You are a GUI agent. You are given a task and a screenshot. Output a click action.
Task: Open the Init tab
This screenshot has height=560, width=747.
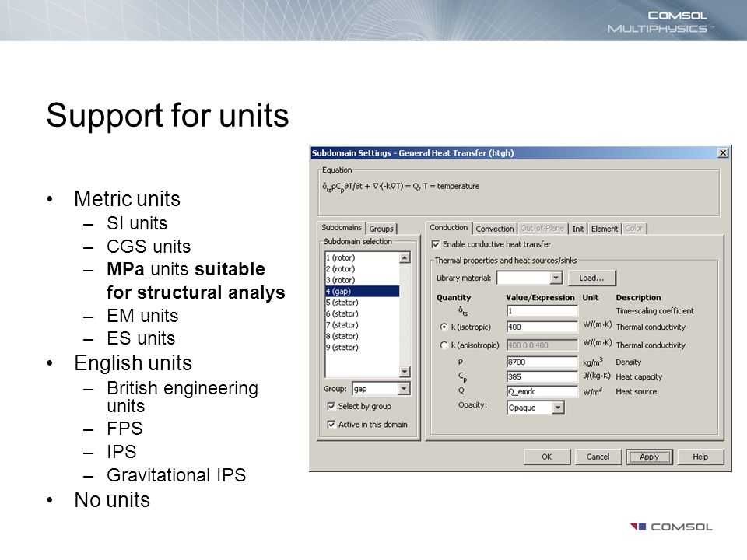(x=577, y=229)
